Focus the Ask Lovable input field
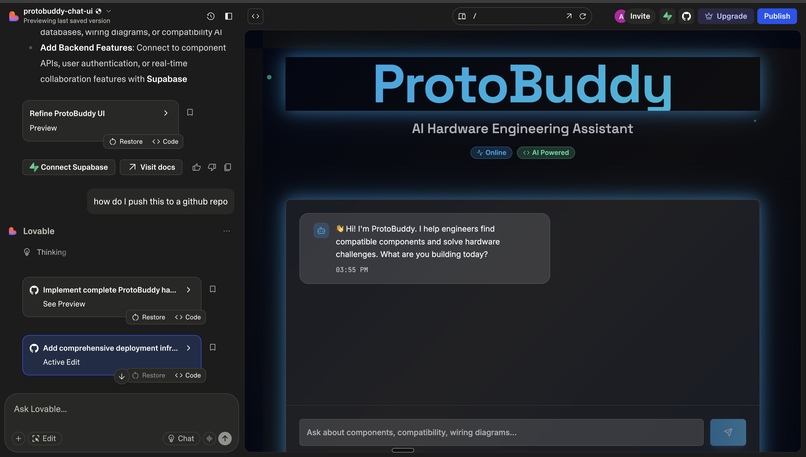Screen dimensions: 806x457 121,409
